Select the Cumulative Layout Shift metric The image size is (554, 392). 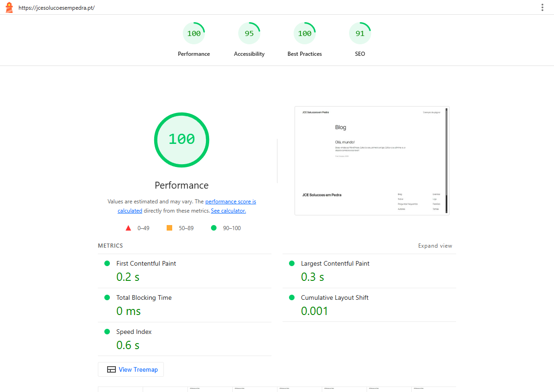pyautogui.click(x=369, y=305)
